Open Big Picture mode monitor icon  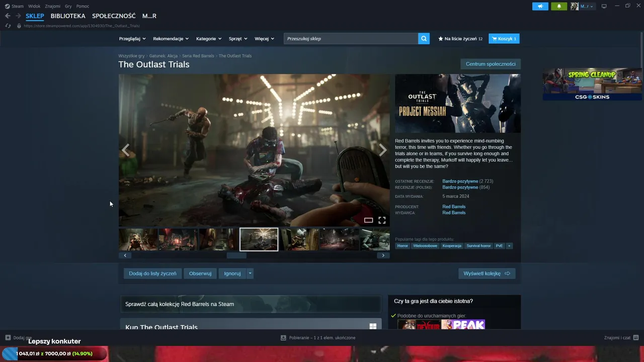pos(604,6)
